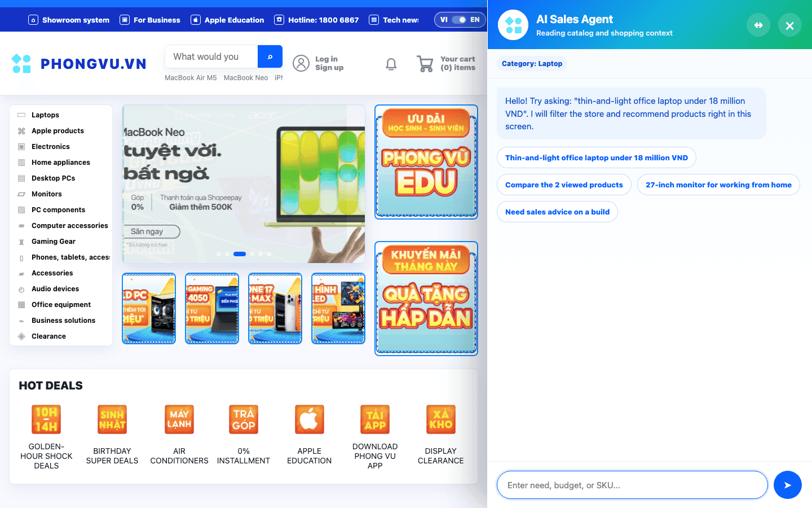Click the Showroom system store icon

click(33, 20)
